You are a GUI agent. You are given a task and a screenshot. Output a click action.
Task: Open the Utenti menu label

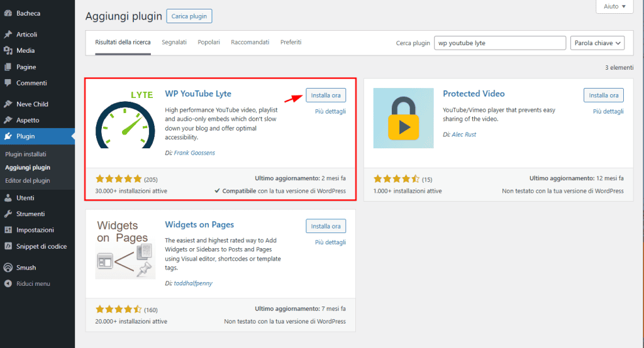point(25,198)
